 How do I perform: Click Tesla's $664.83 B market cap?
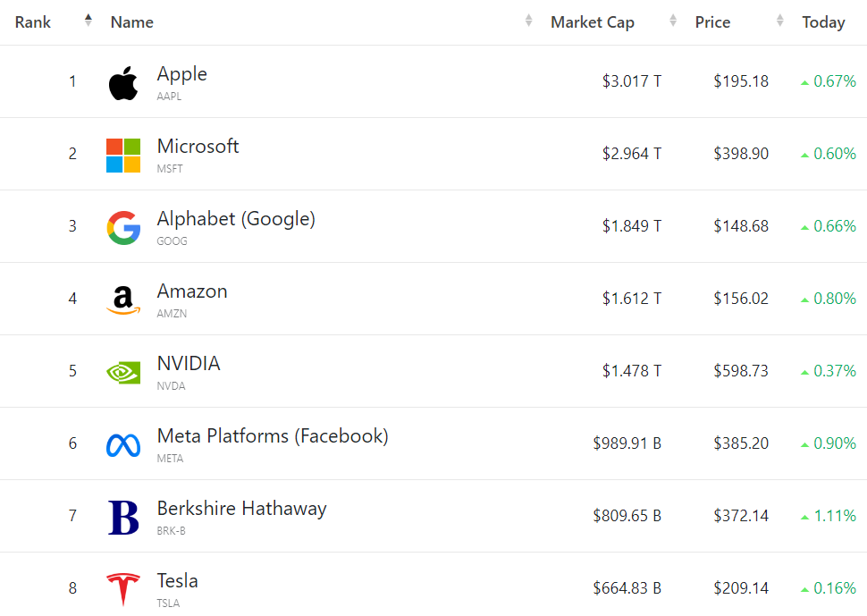(x=627, y=588)
